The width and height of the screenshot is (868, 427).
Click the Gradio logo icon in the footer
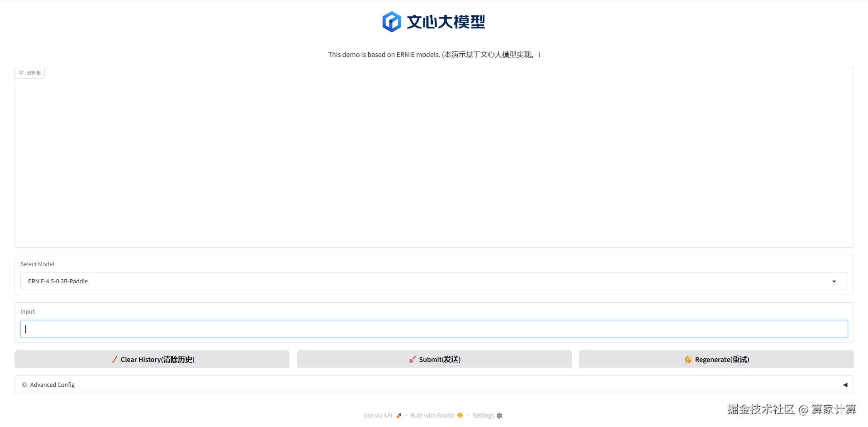460,415
